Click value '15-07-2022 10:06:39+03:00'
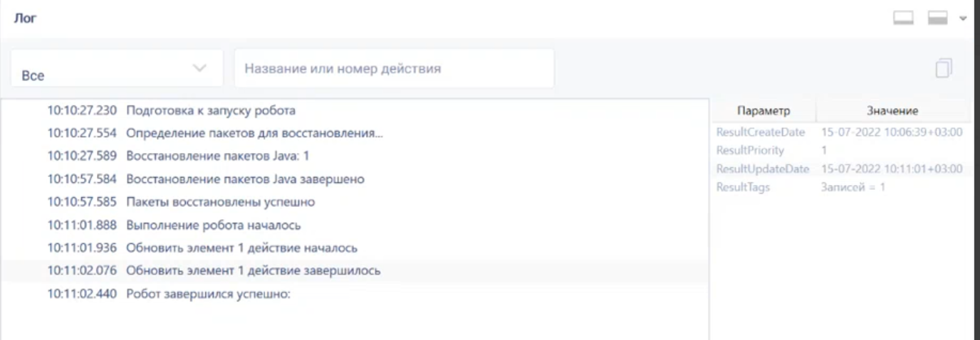This screenshot has height=340, width=980. [892, 132]
